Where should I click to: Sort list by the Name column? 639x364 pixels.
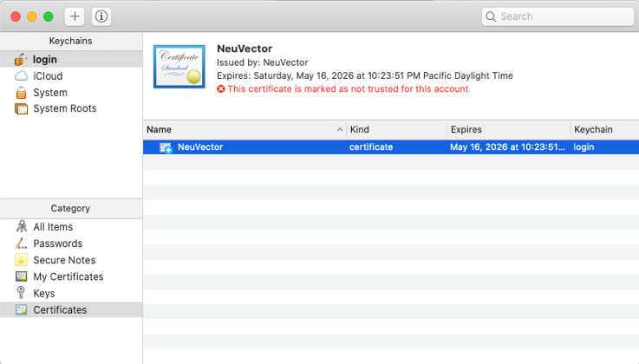243,129
